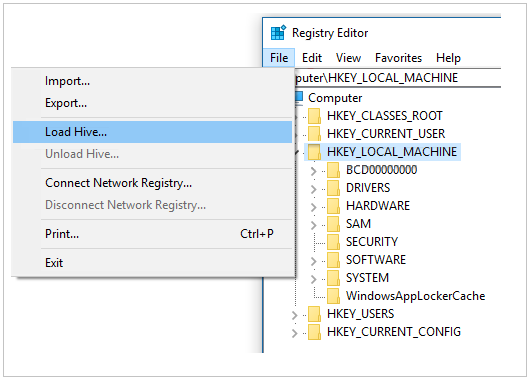
Task: Click the SECURITY folder icon
Action: 334,242
